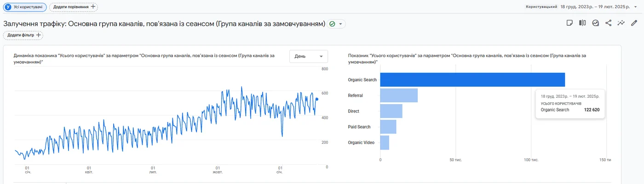Click the 01 жовт. axis label

tap(217, 170)
